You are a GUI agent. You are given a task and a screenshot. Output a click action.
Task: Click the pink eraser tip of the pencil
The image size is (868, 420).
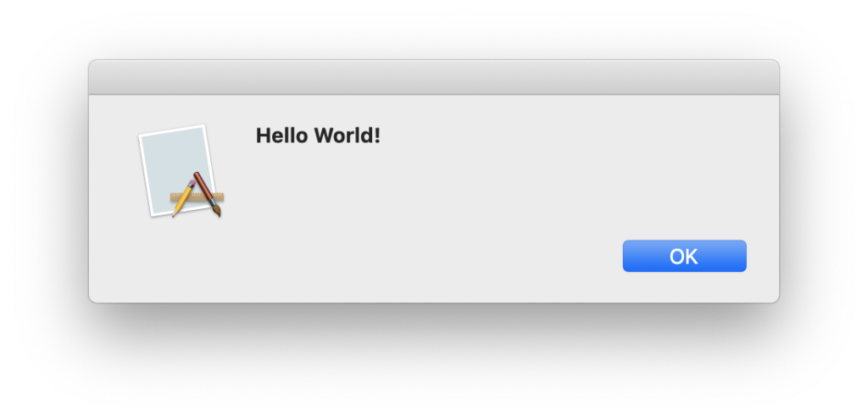192,183
